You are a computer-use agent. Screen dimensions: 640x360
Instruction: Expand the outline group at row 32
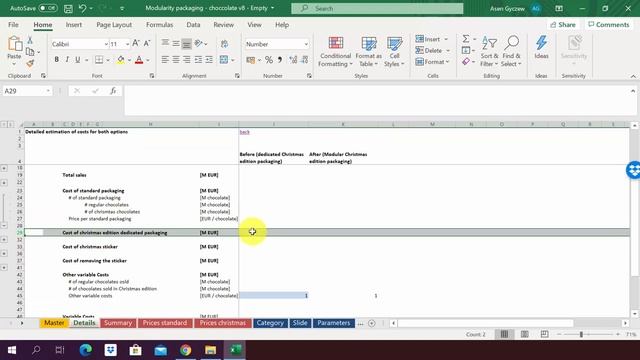pos(4,240)
